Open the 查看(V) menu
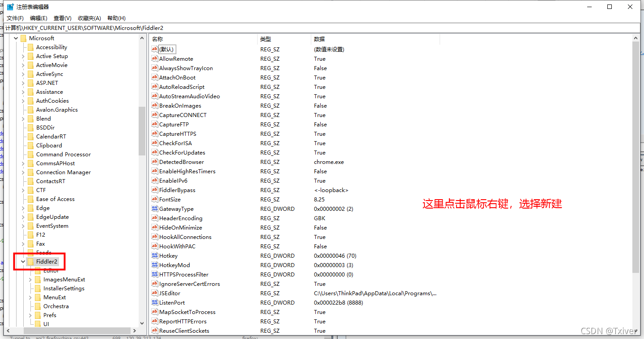Viewport: 644px width, 339px height. (63, 18)
